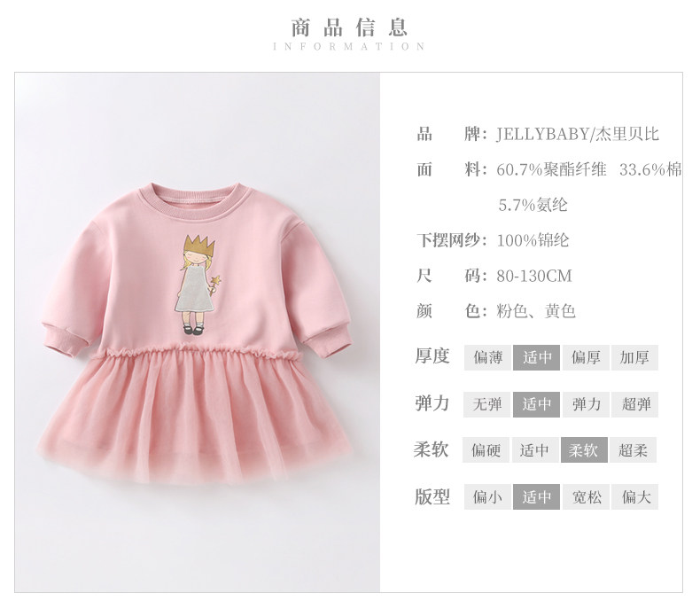The image size is (700, 609).
Task: Select the 适中 fit option
Action: [x=536, y=497]
